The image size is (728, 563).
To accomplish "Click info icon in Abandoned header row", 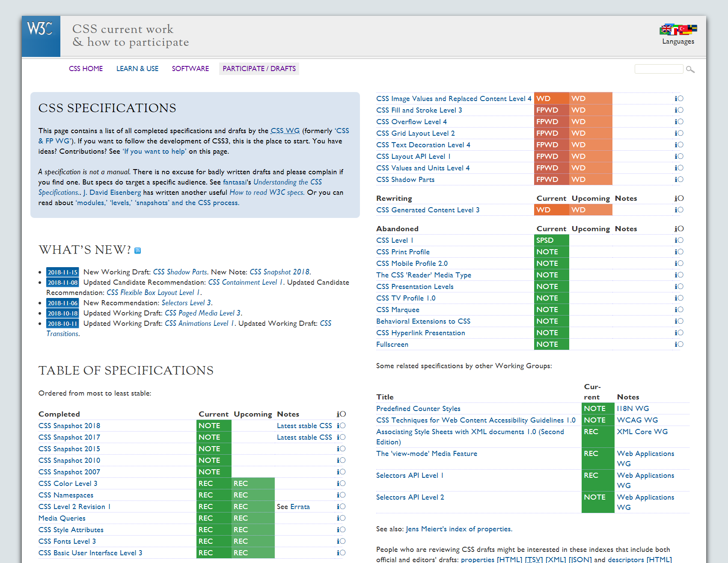I will (679, 229).
